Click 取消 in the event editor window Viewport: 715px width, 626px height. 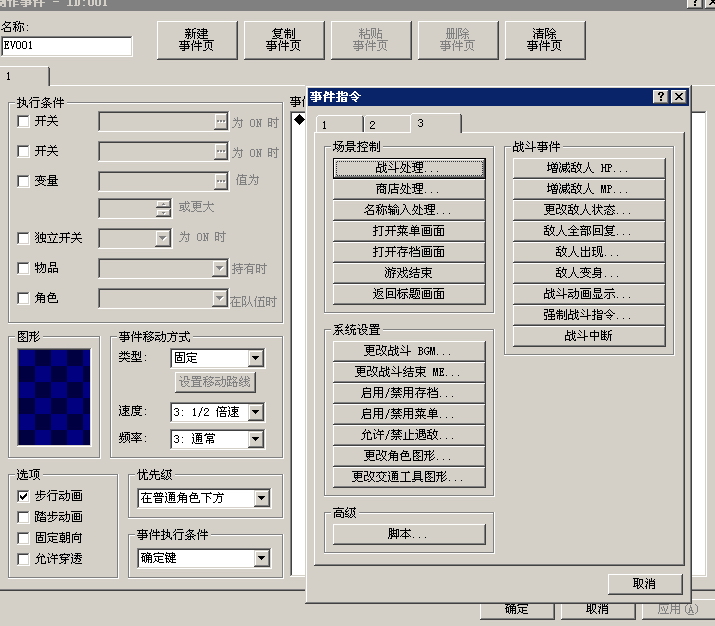point(598,610)
